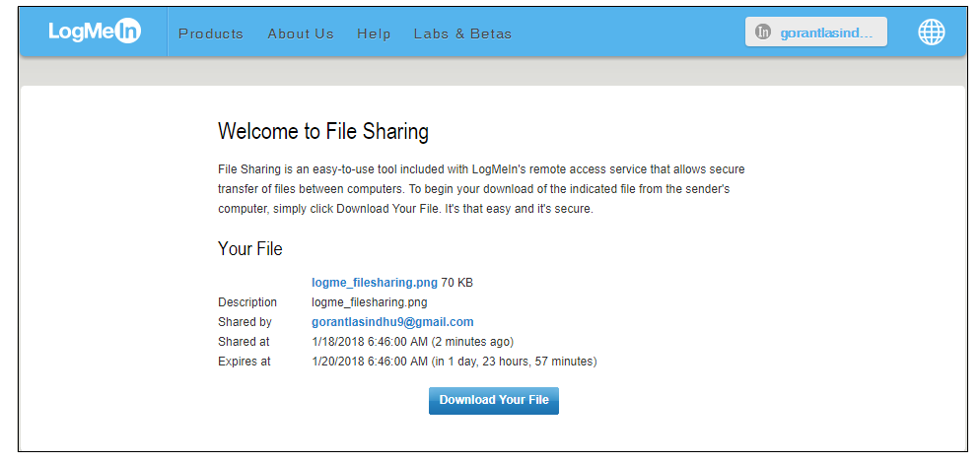The width and height of the screenshot is (980, 463).
Task: Click the Description label
Action: (x=247, y=302)
